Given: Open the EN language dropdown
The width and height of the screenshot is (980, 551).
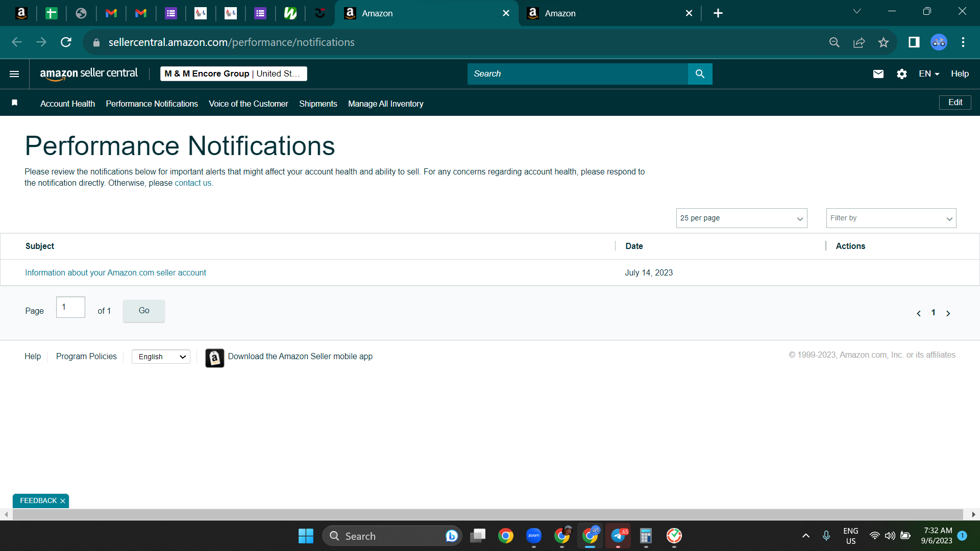Looking at the screenshot, I should click(929, 74).
